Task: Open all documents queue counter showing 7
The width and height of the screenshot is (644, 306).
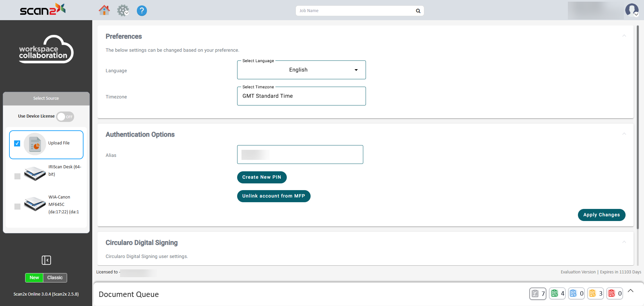Action: [x=538, y=294]
